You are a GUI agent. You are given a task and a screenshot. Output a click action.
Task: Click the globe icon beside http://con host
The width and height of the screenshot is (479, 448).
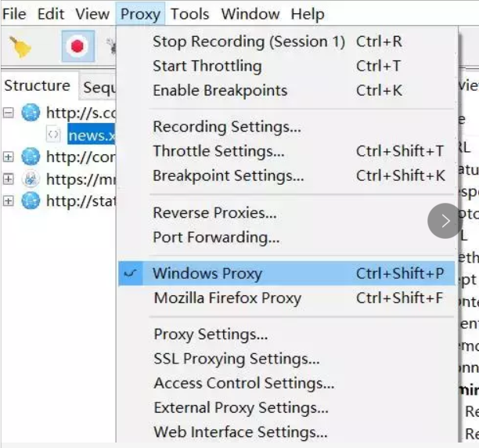[x=31, y=157]
